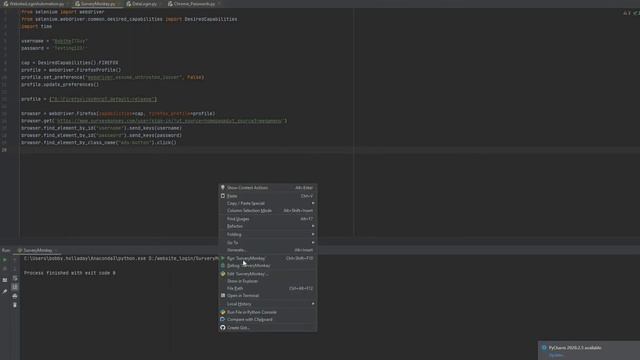The height and width of the screenshot is (360, 640).
Task: Click the inspection warnings indicator in editor corner
Action: tap(631, 13)
